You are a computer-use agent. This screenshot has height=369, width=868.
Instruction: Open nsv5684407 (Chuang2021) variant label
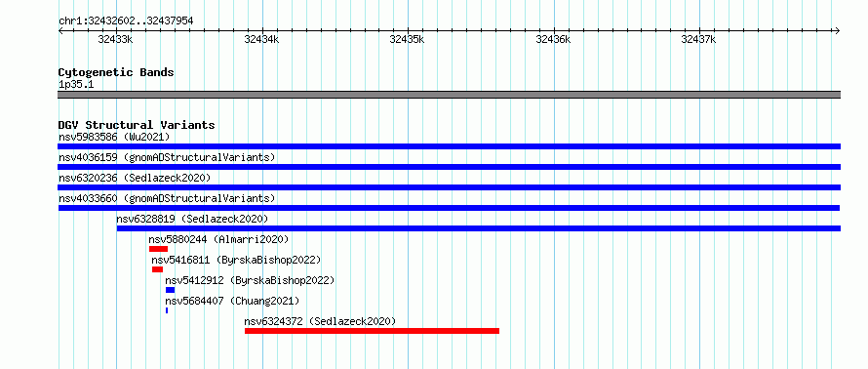click(x=232, y=301)
